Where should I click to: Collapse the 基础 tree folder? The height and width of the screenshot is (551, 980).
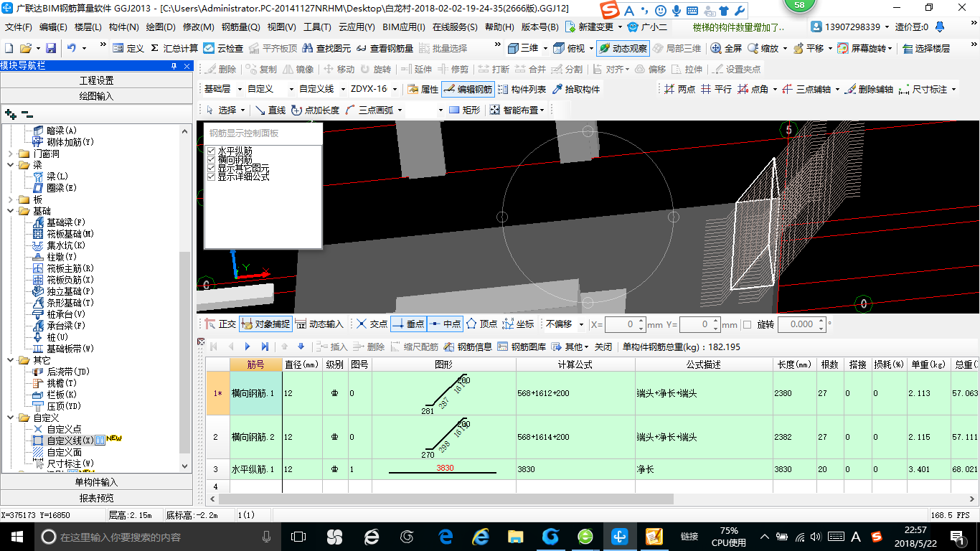(x=11, y=211)
